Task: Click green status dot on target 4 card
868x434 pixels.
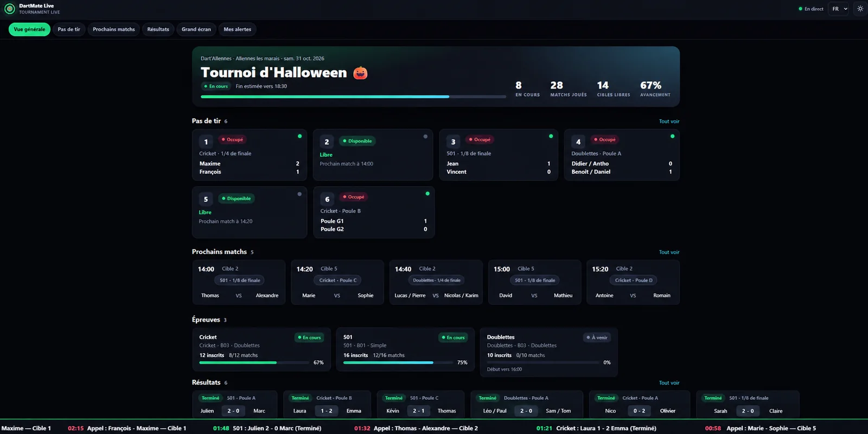Action: point(672,136)
